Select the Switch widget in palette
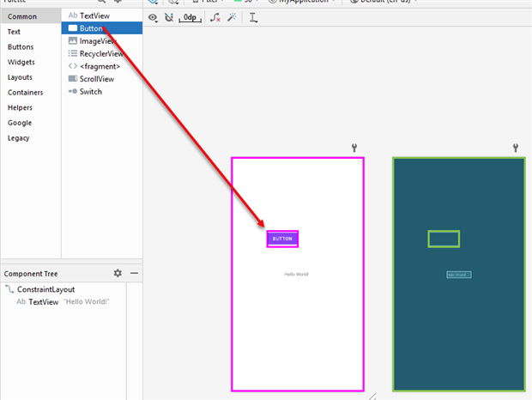Image resolution: width=532 pixels, height=400 pixels. pos(90,92)
